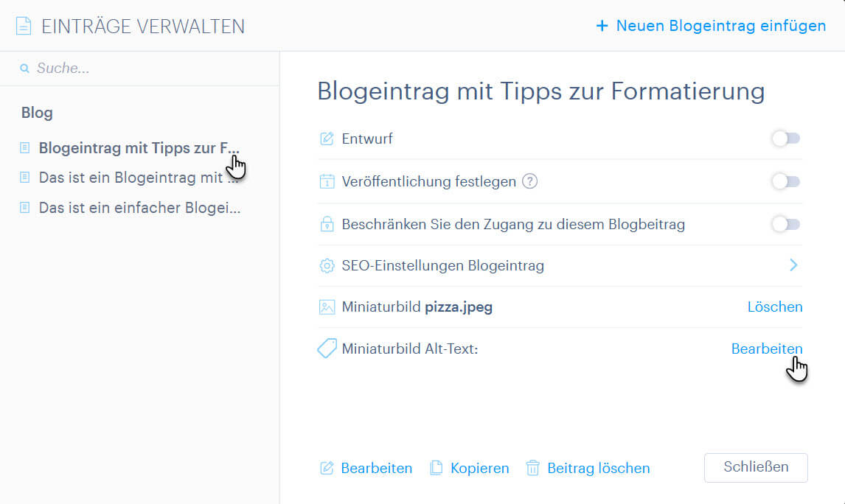The height and width of the screenshot is (504, 845).
Task: Click the copy page icon beside Kopieren
Action: tap(436, 468)
